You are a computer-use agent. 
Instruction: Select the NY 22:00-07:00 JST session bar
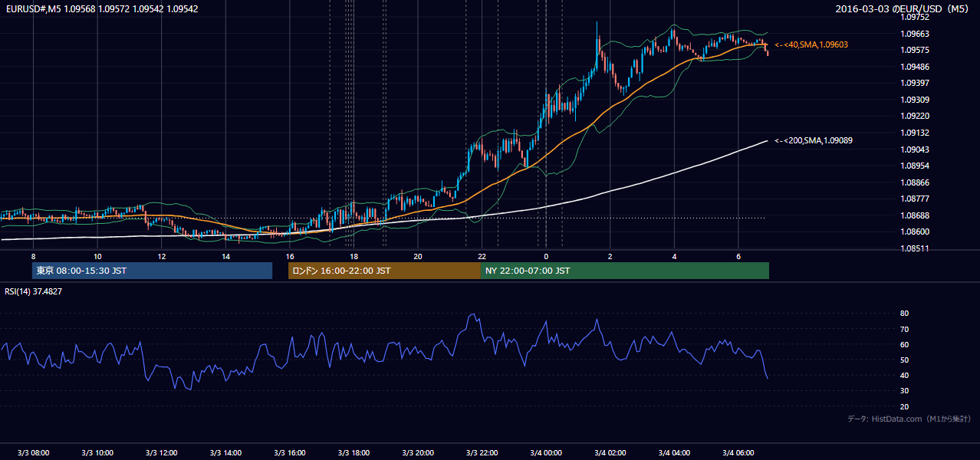coord(625,271)
